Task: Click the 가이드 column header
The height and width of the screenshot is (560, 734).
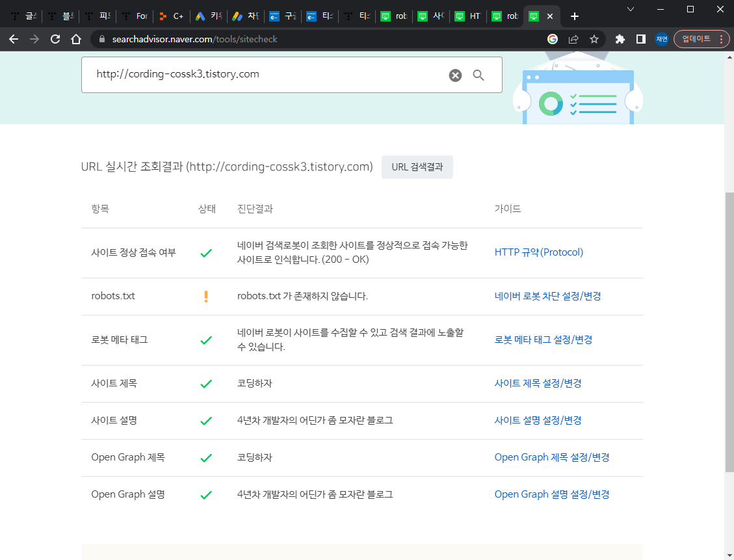Action: pyautogui.click(x=508, y=209)
